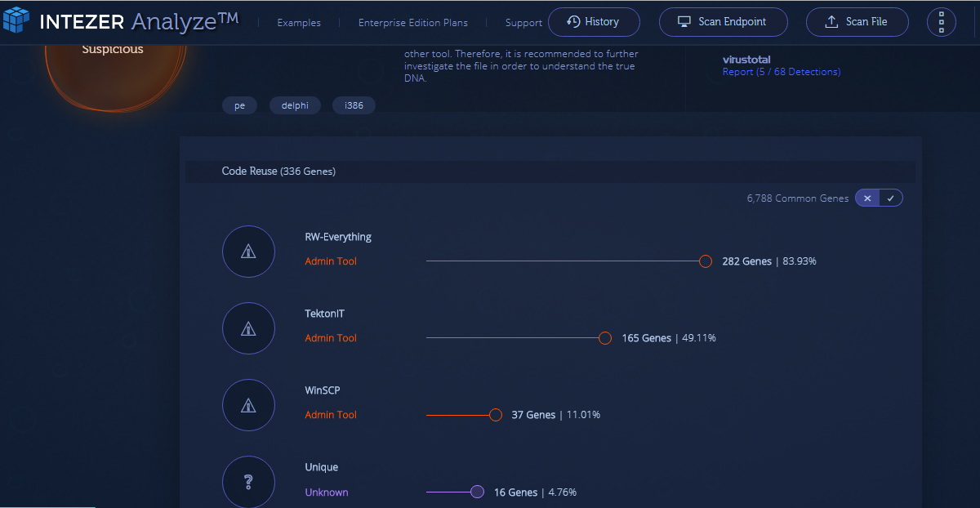
Task: Open Enterprise Edition Plans
Action: (413, 23)
